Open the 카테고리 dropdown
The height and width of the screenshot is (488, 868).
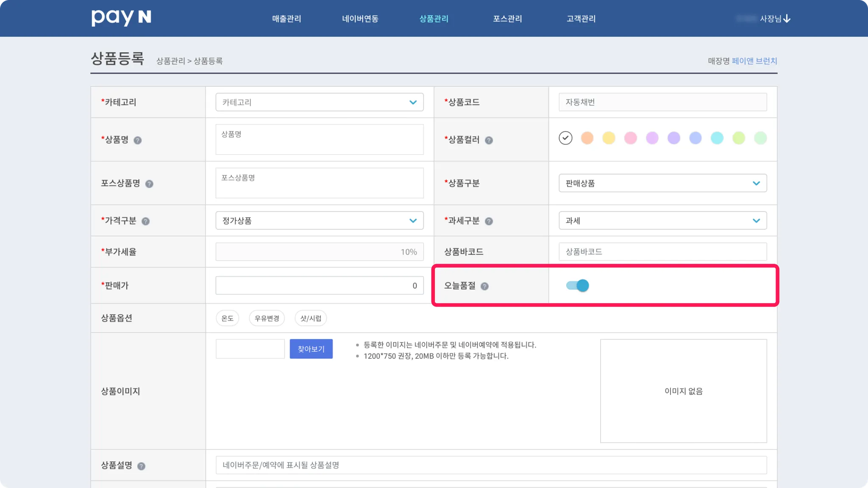(319, 102)
